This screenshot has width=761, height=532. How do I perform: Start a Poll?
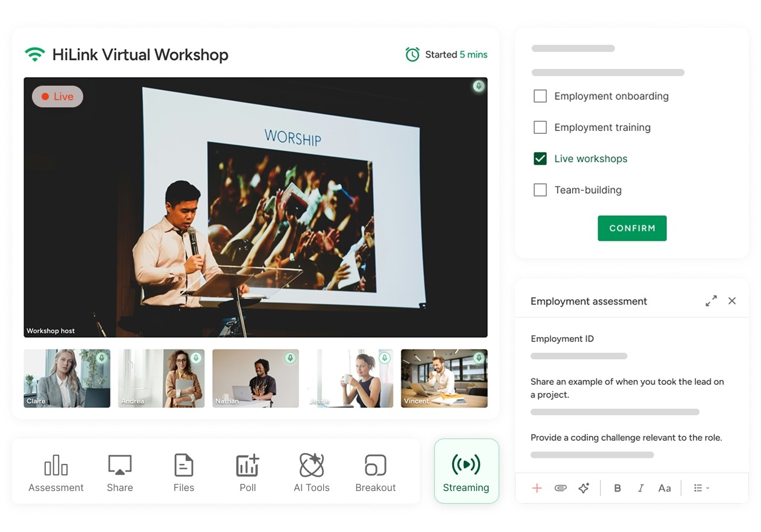coord(248,474)
